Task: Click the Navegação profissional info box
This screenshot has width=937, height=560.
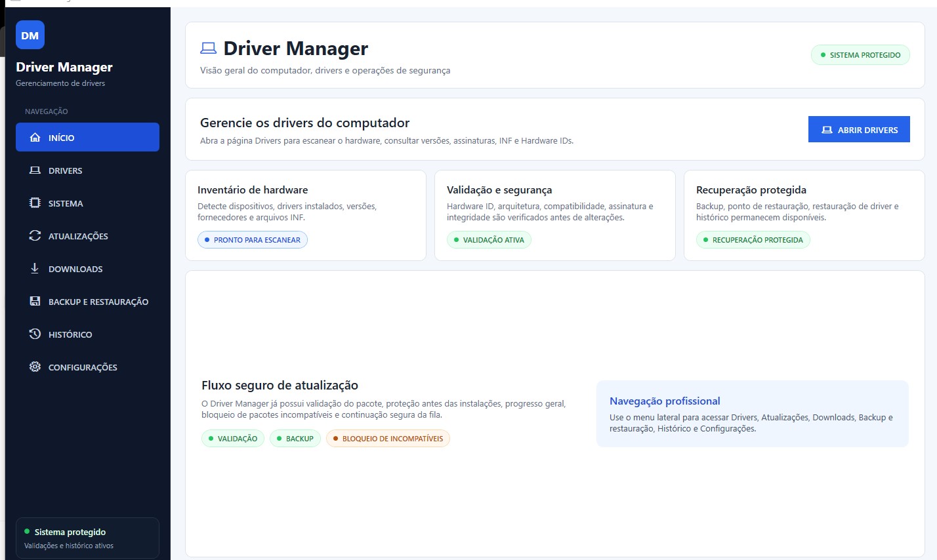Action: point(752,414)
